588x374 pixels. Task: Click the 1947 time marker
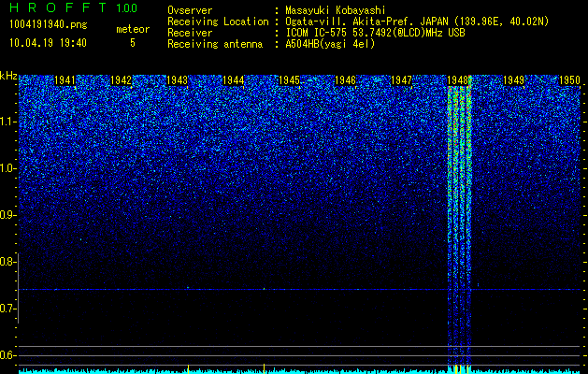[402, 80]
